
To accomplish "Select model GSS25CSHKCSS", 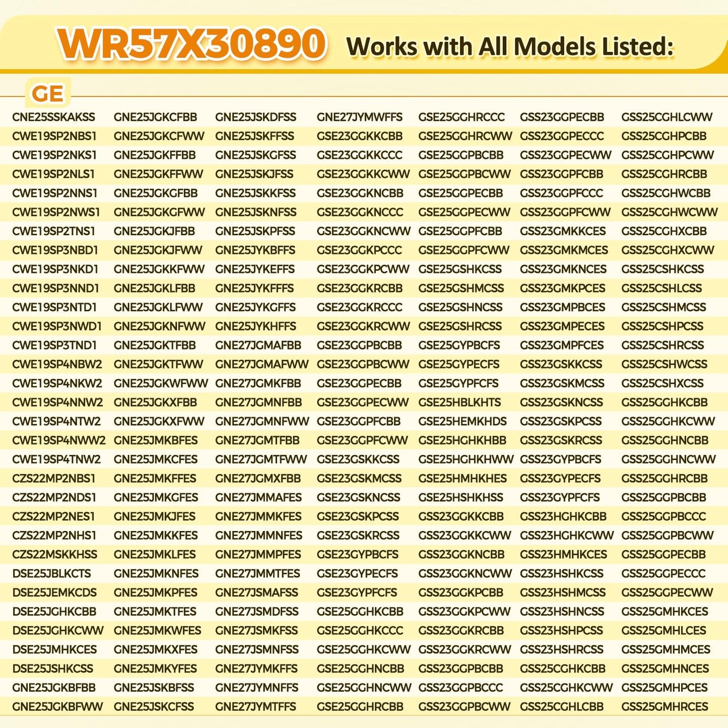I will tap(663, 270).
